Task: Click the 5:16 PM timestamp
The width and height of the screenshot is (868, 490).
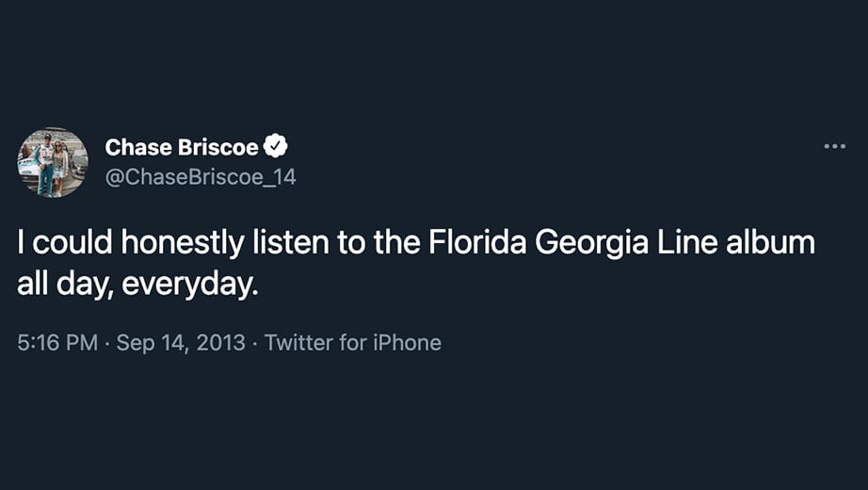Action: click(57, 343)
